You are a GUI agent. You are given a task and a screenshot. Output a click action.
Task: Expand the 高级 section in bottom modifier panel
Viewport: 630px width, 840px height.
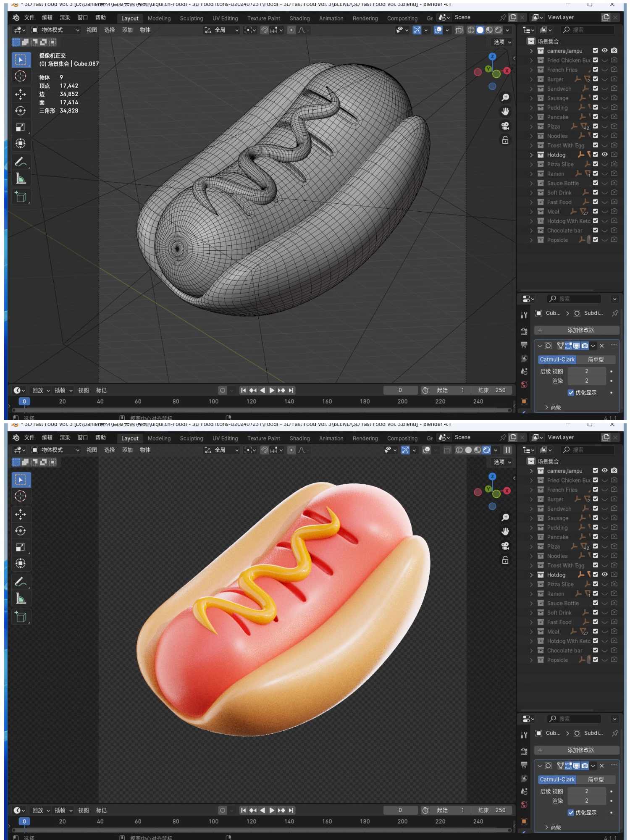tap(553, 827)
